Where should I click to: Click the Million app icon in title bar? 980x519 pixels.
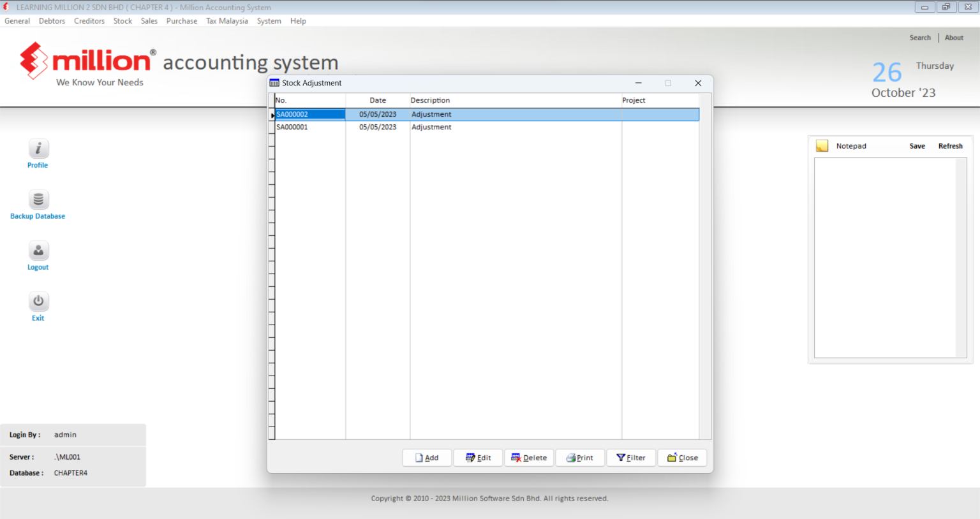6,7
